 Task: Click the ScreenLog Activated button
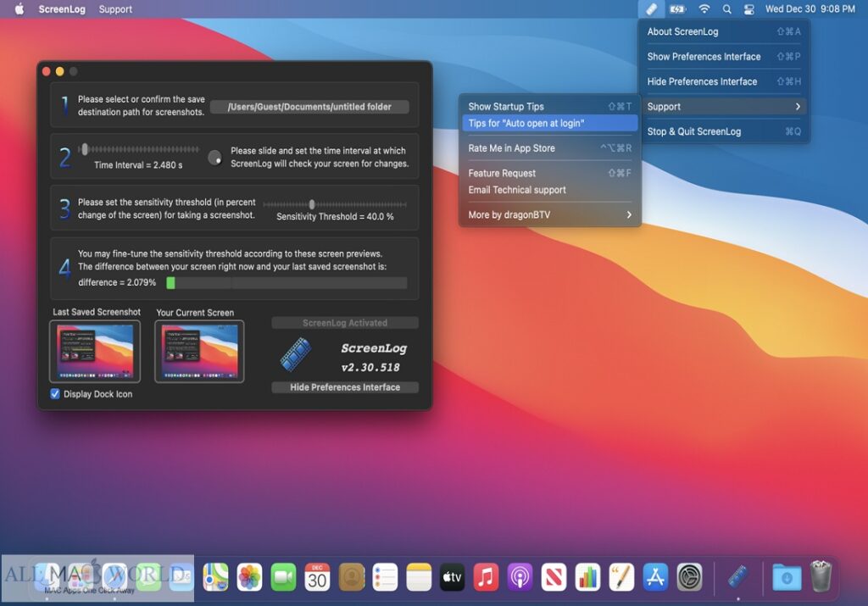(345, 323)
